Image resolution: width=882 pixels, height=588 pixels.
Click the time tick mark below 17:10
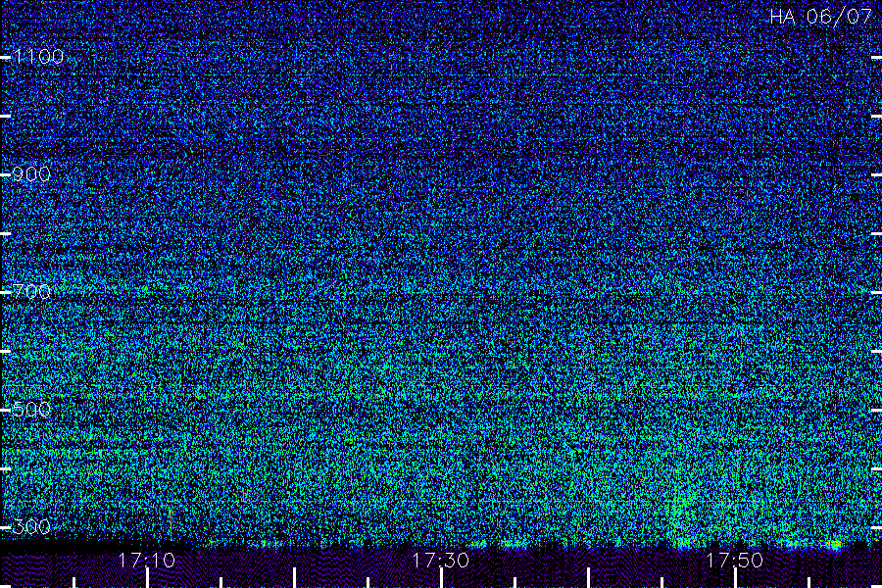(x=147, y=578)
